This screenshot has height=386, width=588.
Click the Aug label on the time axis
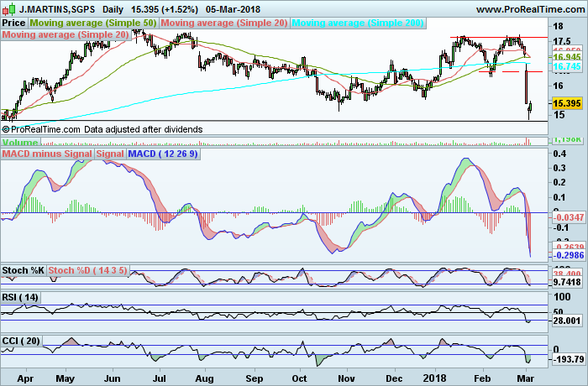coord(205,378)
